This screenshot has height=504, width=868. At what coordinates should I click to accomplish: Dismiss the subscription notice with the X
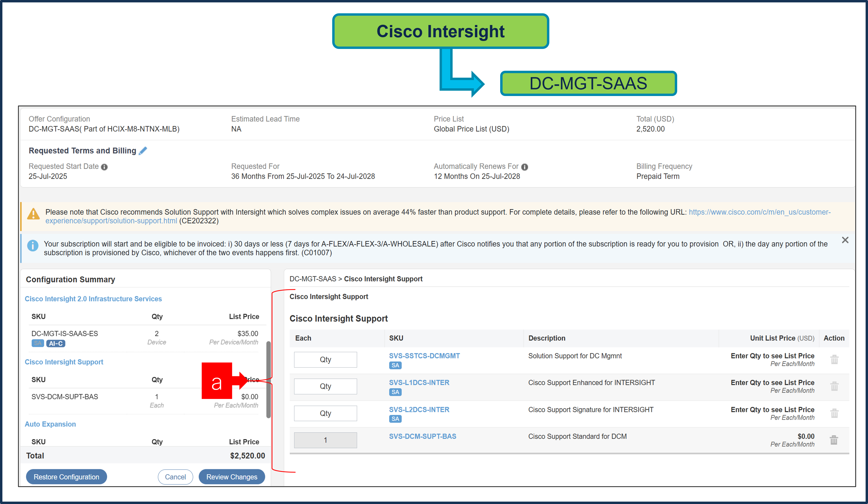point(845,240)
